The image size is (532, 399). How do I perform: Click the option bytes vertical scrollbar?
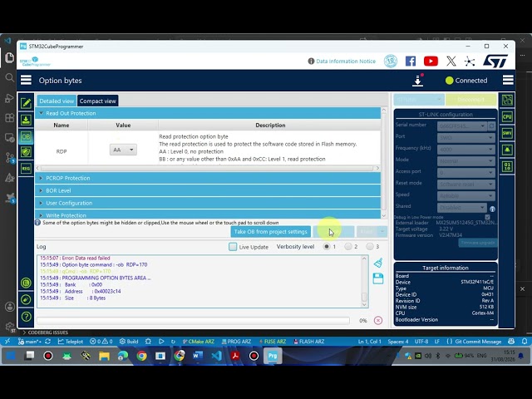(x=384, y=163)
